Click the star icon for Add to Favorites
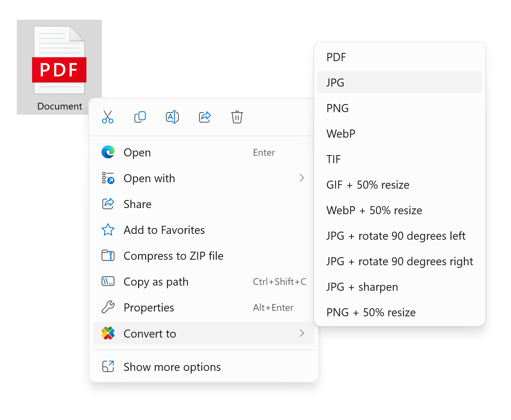Screen dimensions: 511x420 point(108,230)
